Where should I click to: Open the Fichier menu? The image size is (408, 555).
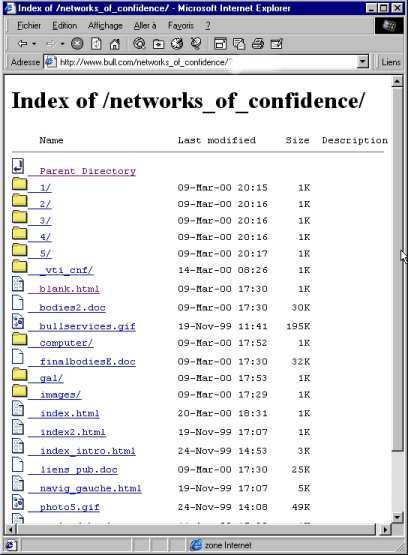29,25
